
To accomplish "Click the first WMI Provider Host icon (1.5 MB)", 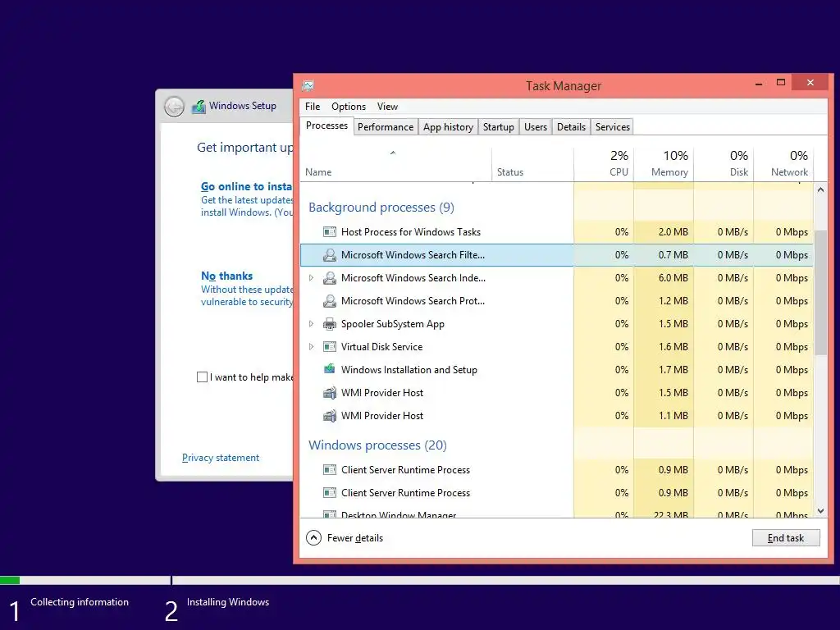I will pos(330,393).
